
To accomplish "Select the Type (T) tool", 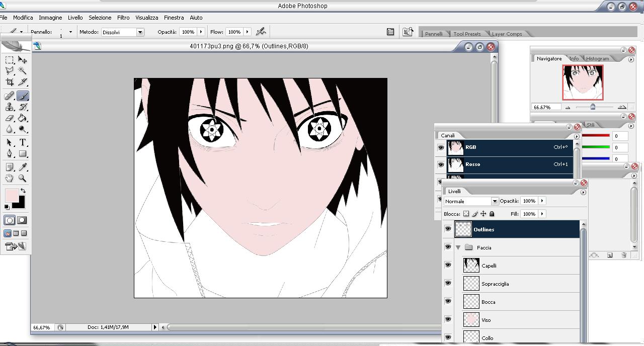I will pos(23,143).
